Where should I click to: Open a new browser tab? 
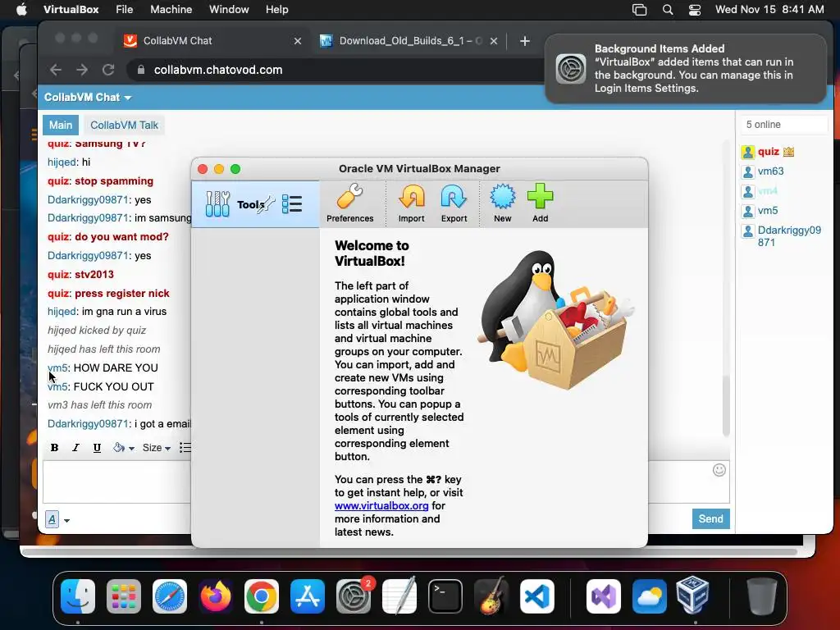524,41
